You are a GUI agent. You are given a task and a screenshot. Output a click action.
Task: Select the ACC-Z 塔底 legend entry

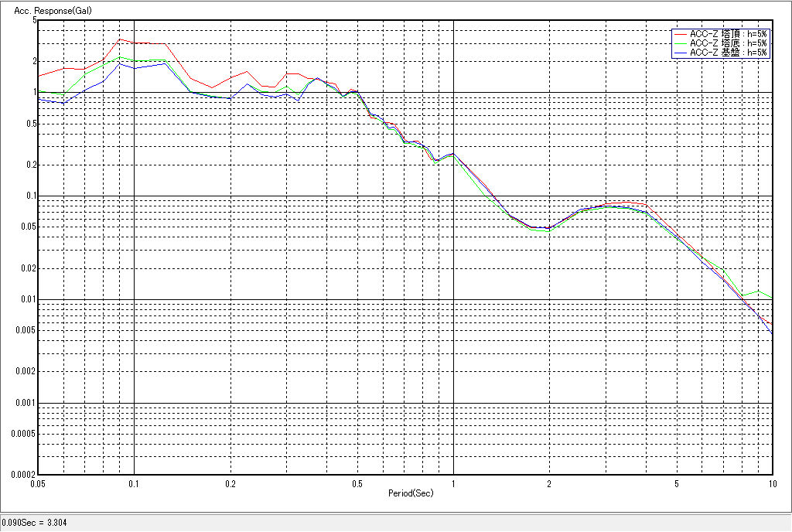728,43
